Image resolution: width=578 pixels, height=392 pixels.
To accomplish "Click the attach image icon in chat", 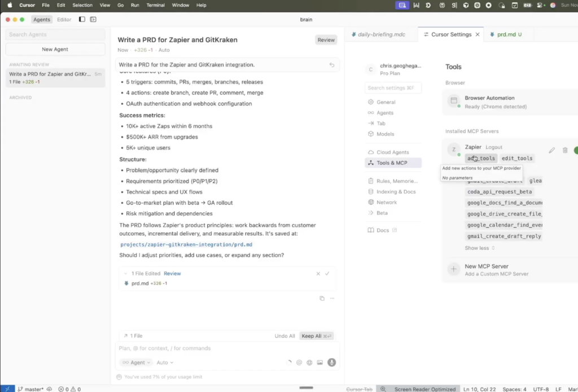I will coord(320,363).
